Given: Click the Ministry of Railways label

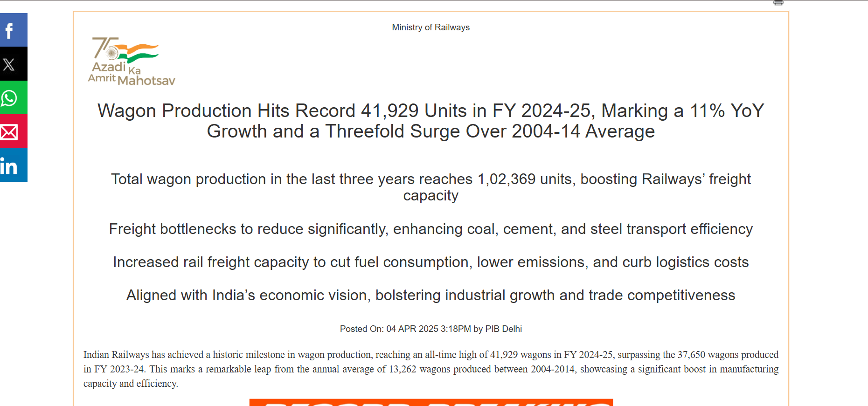Looking at the screenshot, I should tap(431, 28).
